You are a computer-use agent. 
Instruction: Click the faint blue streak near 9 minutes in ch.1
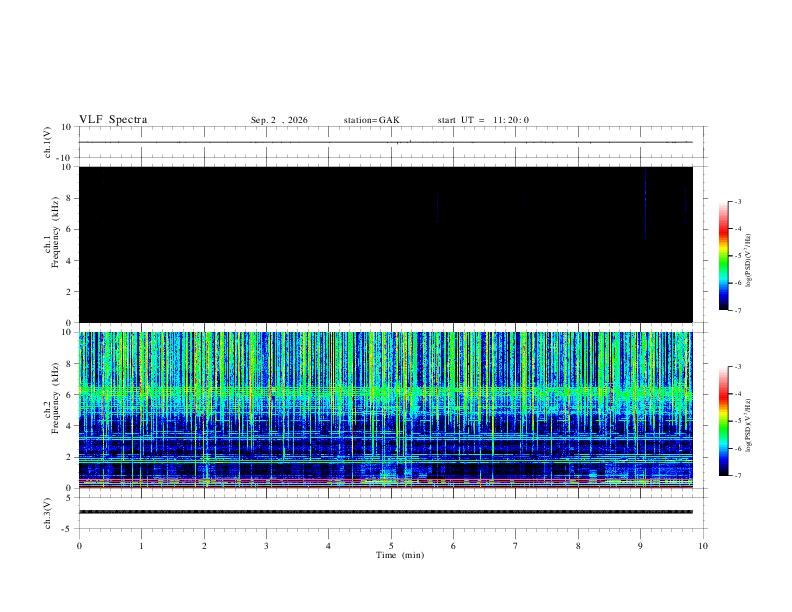pos(645,205)
